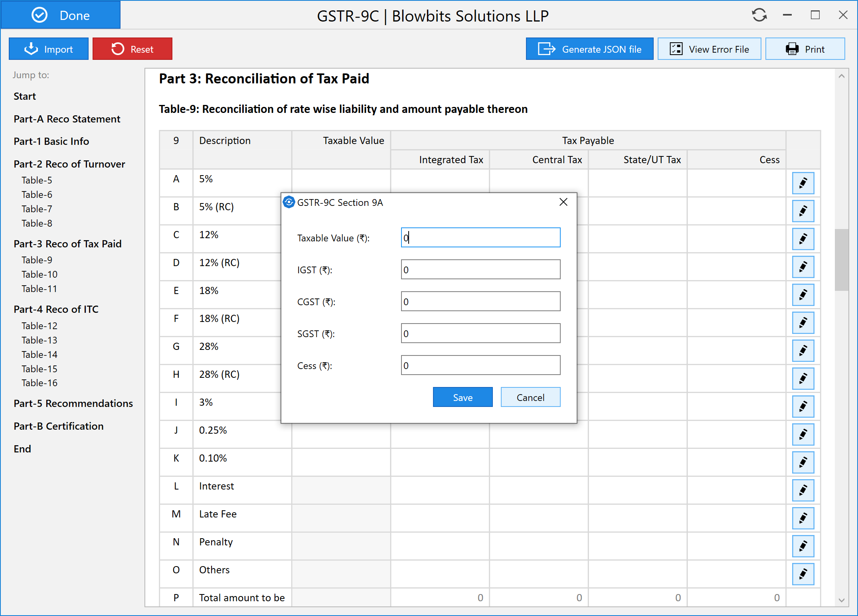Click the edit pencil for the Late Fee row
The height and width of the screenshot is (616, 858).
tap(803, 518)
